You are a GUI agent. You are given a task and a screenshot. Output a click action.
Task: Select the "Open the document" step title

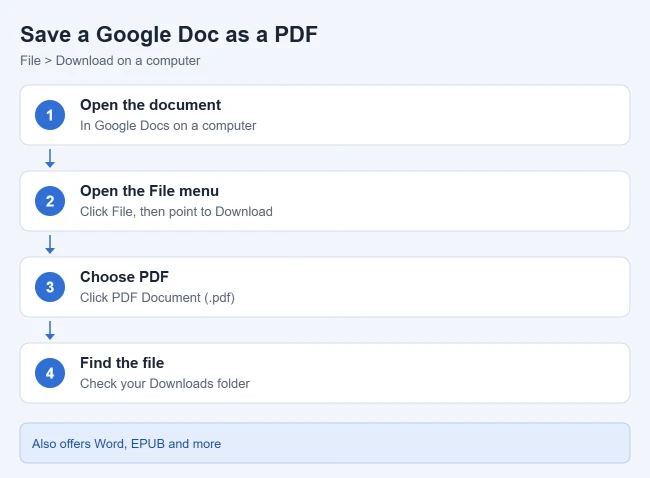tap(150, 105)
